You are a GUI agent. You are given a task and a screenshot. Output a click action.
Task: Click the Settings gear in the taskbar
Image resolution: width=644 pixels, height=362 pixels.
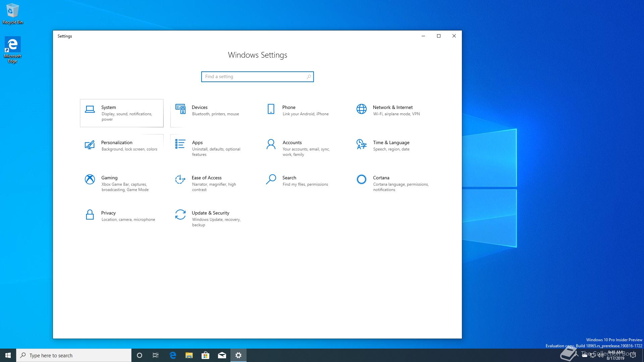click(x=238, y=355)
